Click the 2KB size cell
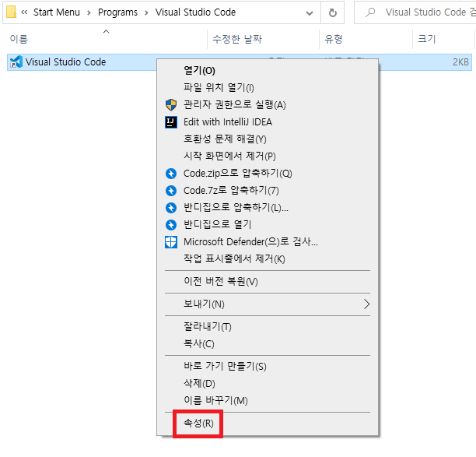This screenshot has height=457, width=476. click(460, 62)
